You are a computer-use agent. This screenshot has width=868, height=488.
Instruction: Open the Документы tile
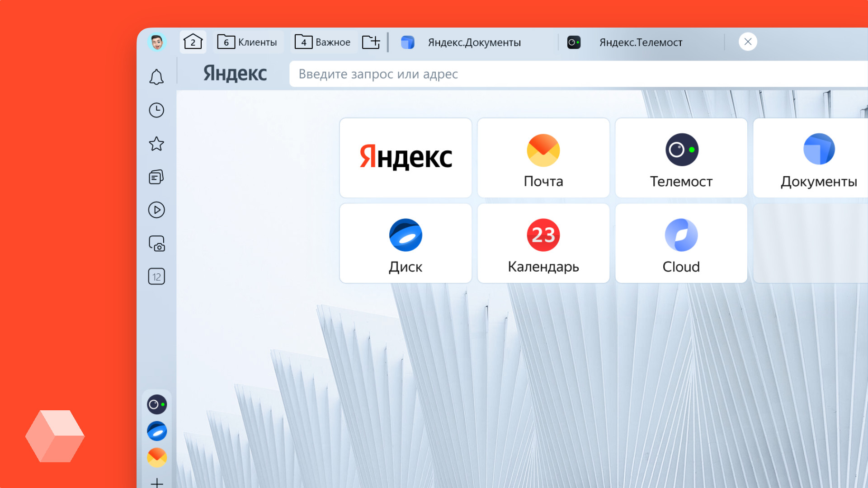[x=811, y=158]
